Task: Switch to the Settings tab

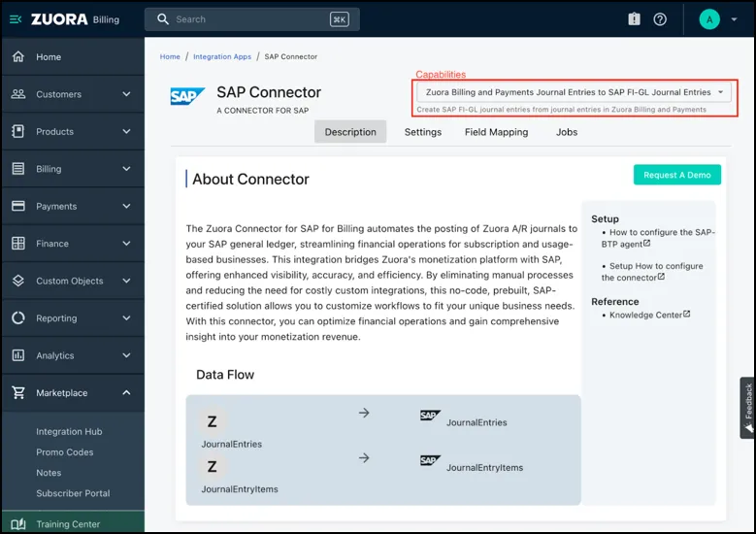Action: 423,132
